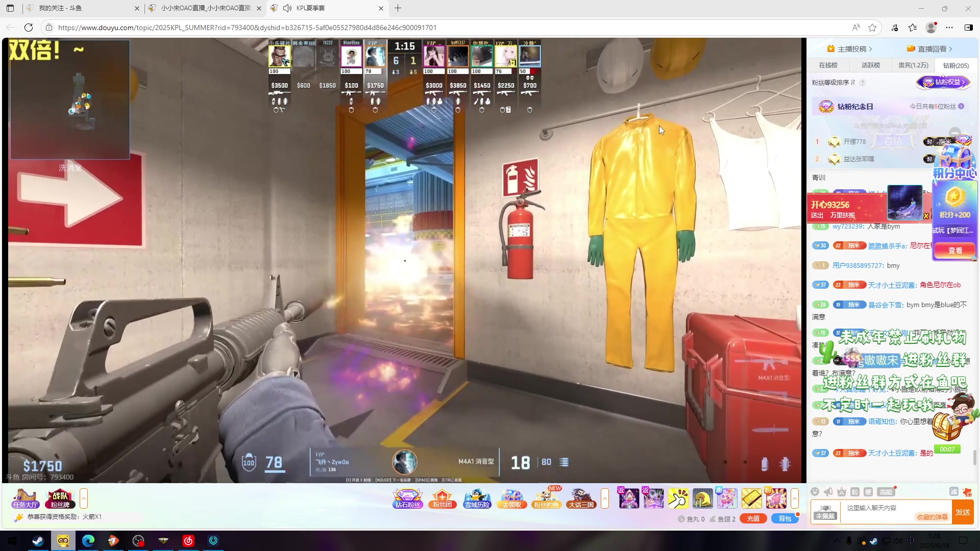Open user 开摆778 in fan ranking
The image size is (980, 551).
pos(854,142)
